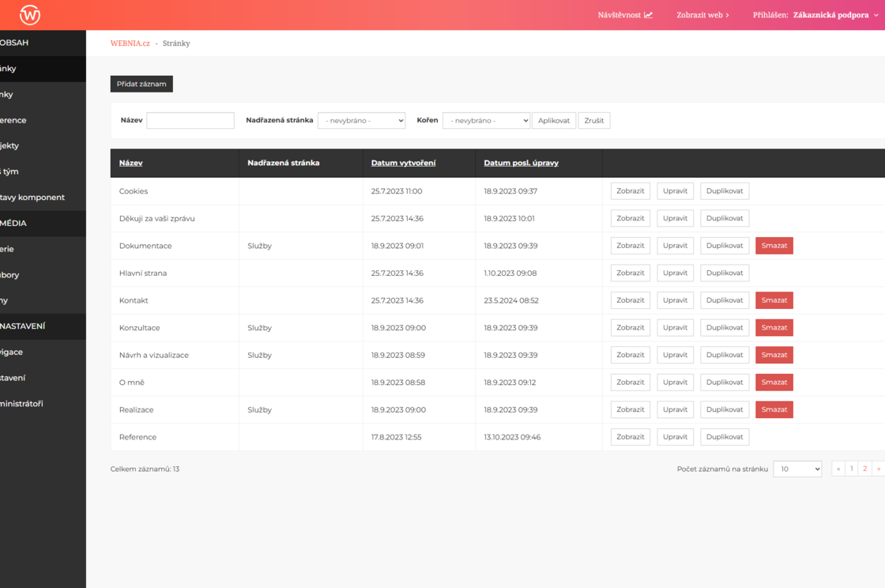Sort by Datum posl. úpravy column
This screenshot has height=588, width=885.
coord(521,163)
